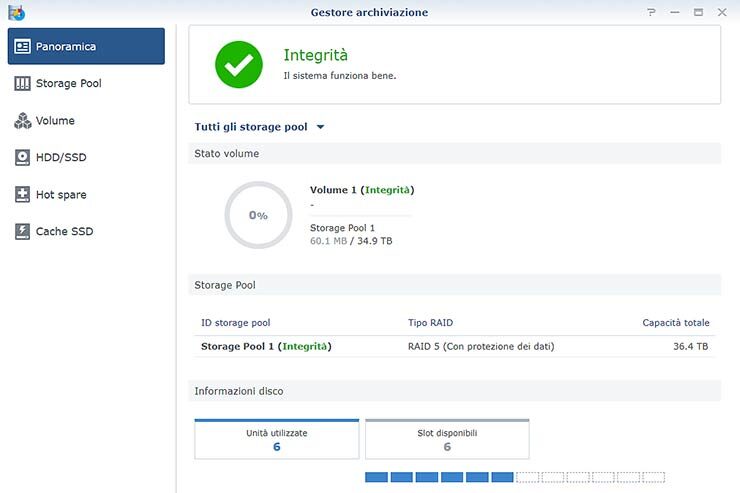Click the Storage Manager app logo
The image size is (740, 493).
(x=16, y=12)
